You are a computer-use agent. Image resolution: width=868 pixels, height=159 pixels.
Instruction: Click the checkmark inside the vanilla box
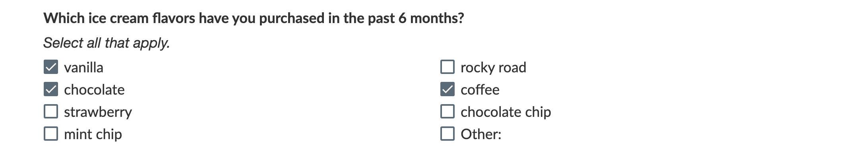(x=51, y=67)
